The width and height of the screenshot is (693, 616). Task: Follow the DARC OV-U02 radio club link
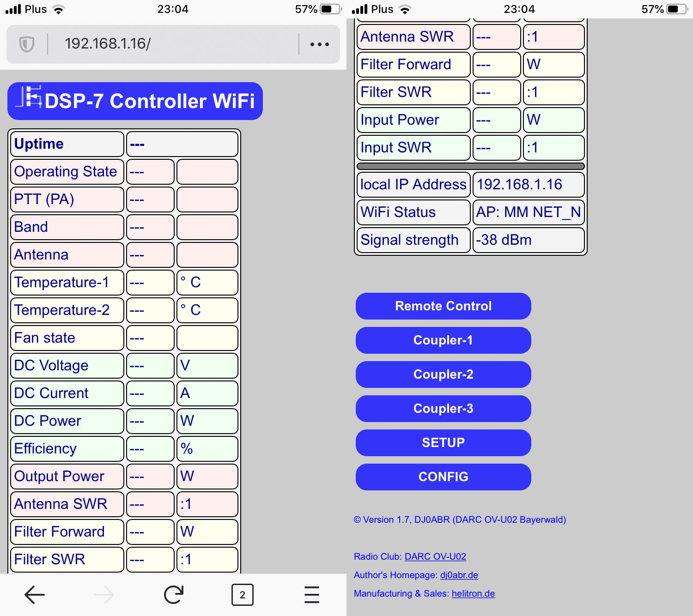(435, 556)
